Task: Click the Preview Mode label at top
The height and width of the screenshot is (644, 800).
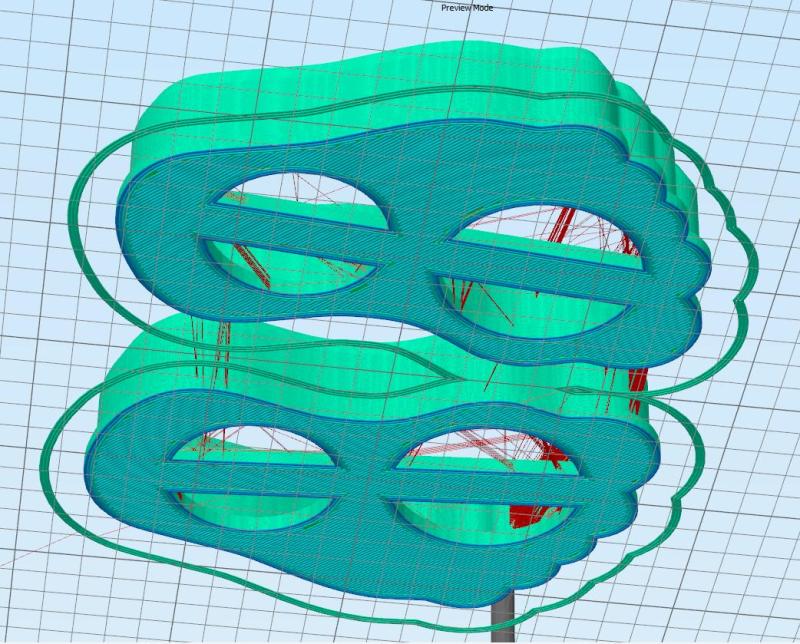Action: (467, 8)
